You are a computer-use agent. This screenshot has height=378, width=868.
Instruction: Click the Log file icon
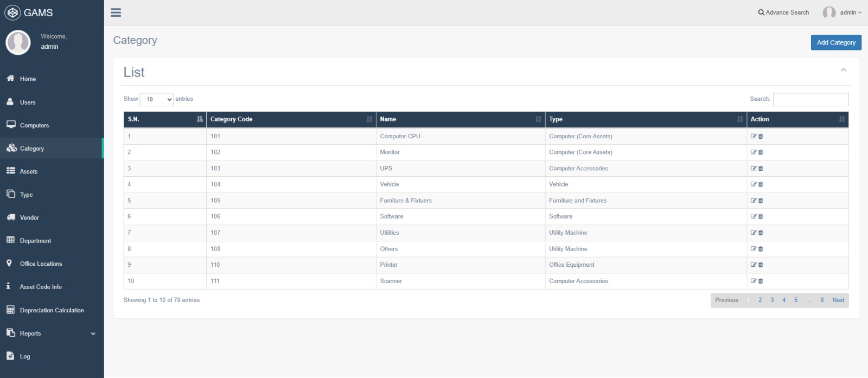coord(10,356)
